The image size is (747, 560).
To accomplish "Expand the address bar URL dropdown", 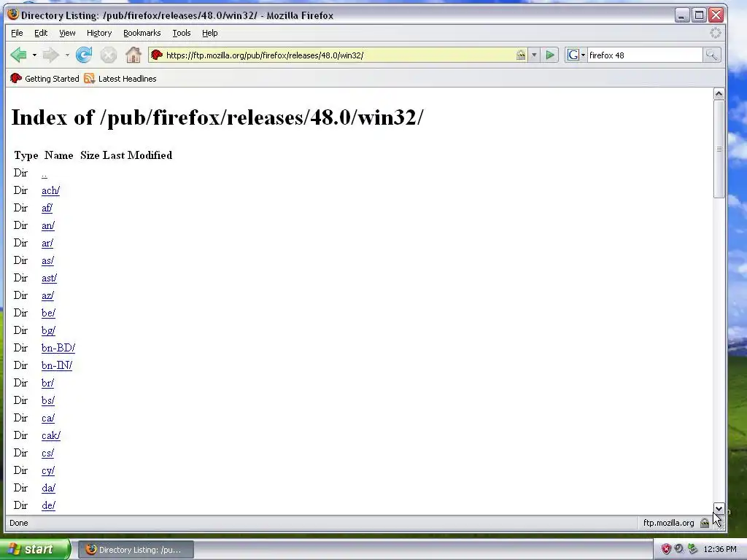I will click(534, 55).
